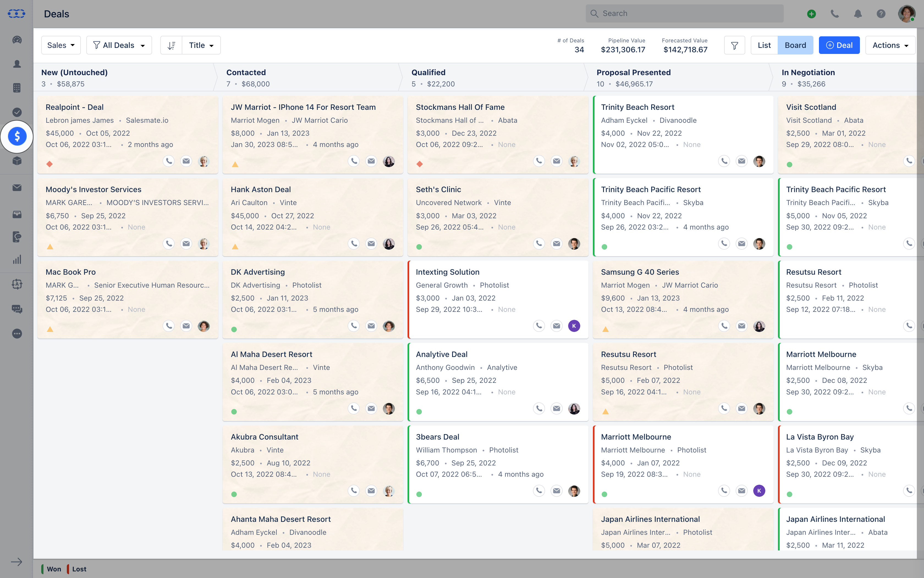Viewport: 924px width, 578px height.
Task: Open the Dashboard icon in sidebar
Action: pos(17,40)
